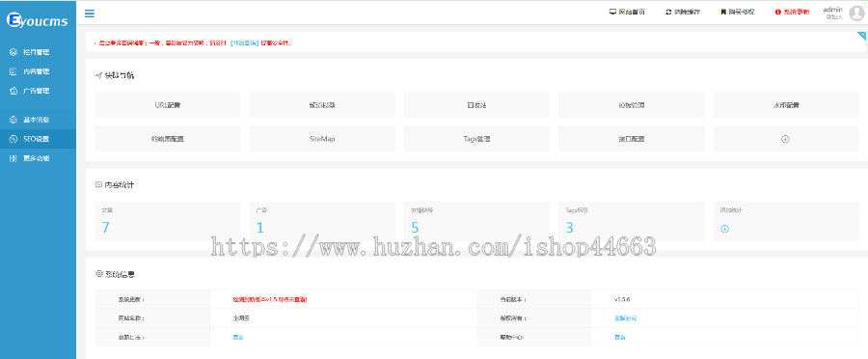Open 基本信息 in the sidebar
The height and width of the screenshot is (359, 868).
point(39,120)
